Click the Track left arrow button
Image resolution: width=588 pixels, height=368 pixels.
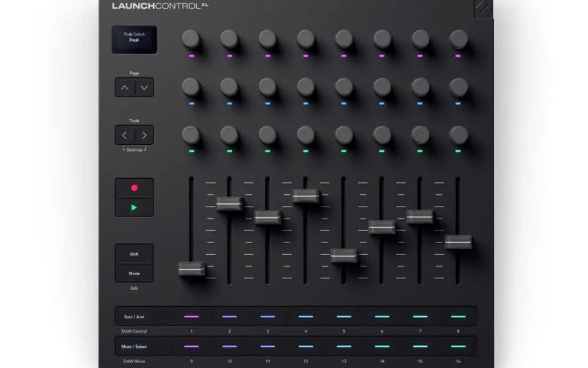point(124,135)
